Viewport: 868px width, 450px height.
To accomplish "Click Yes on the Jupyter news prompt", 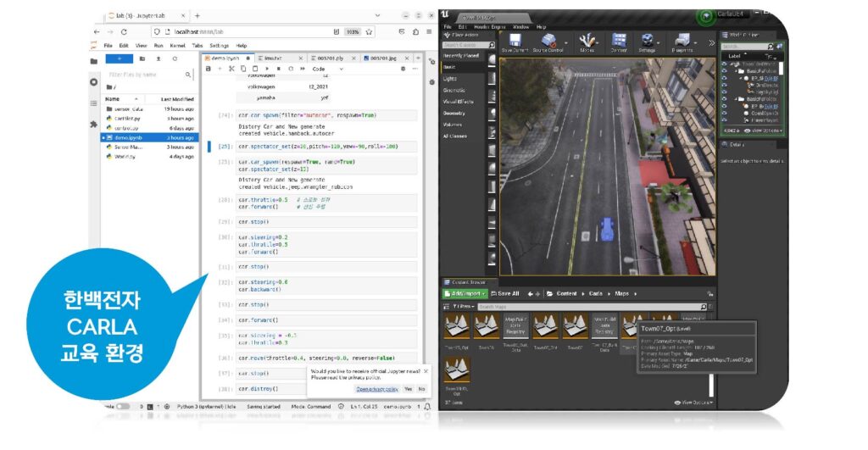I will (x=408, y=389).
